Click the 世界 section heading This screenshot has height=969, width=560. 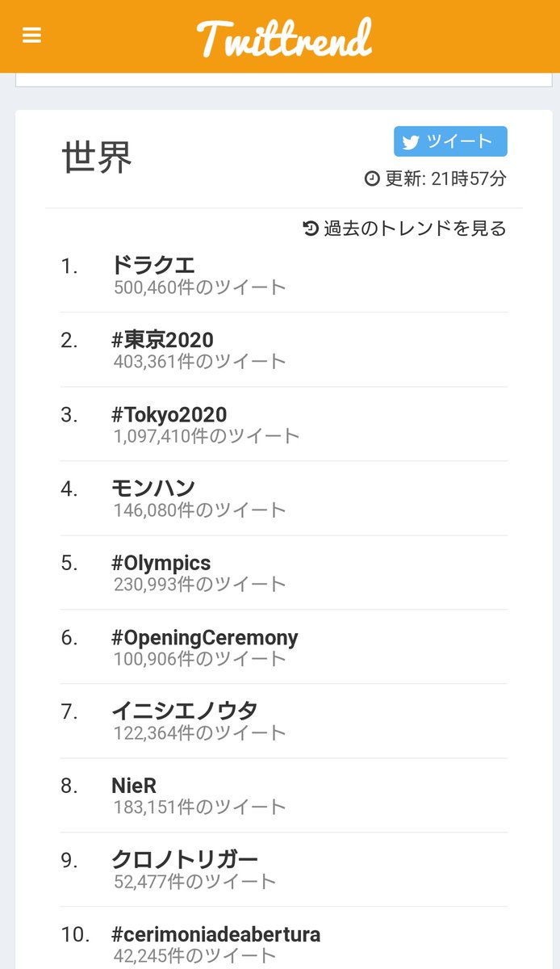[97, 157]
